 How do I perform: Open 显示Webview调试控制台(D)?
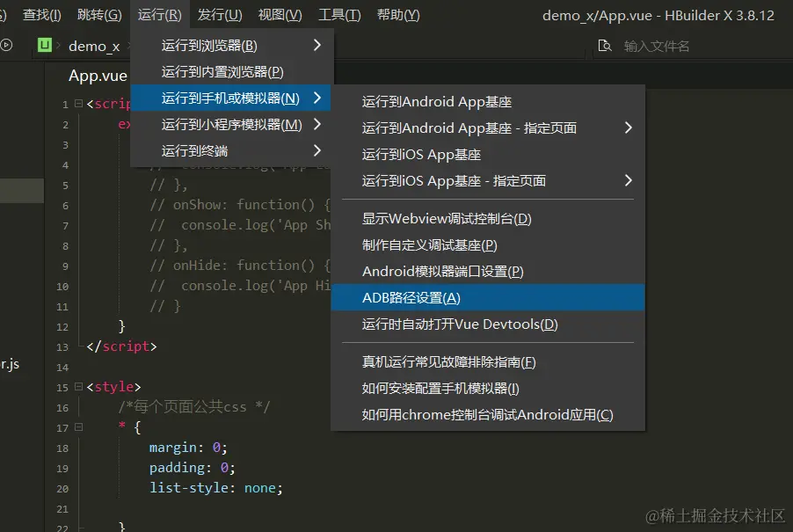(x=488, y=219)
